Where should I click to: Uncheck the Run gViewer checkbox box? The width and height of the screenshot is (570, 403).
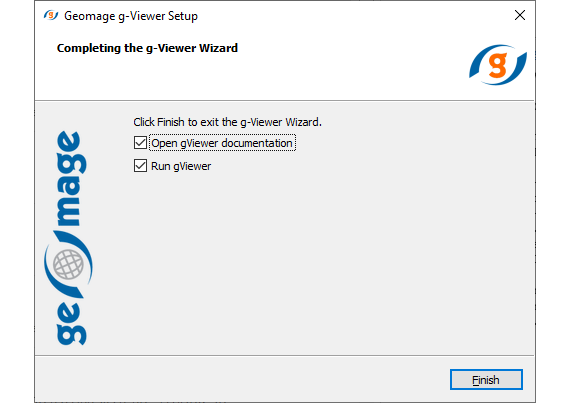click(x=140, y=166)
